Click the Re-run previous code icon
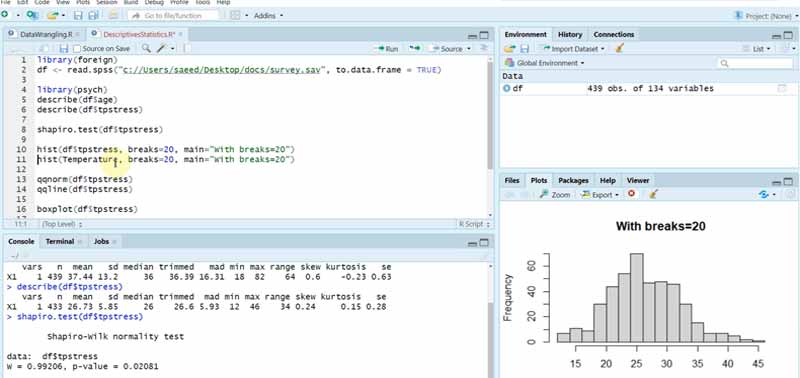The image size is (800, 378). (x=414, y=48)
